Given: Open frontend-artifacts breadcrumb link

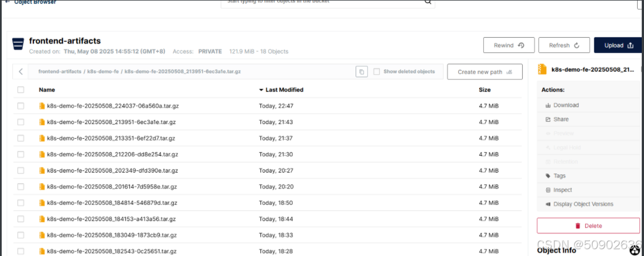Looking at the screenshot, I should click(60, 72).
